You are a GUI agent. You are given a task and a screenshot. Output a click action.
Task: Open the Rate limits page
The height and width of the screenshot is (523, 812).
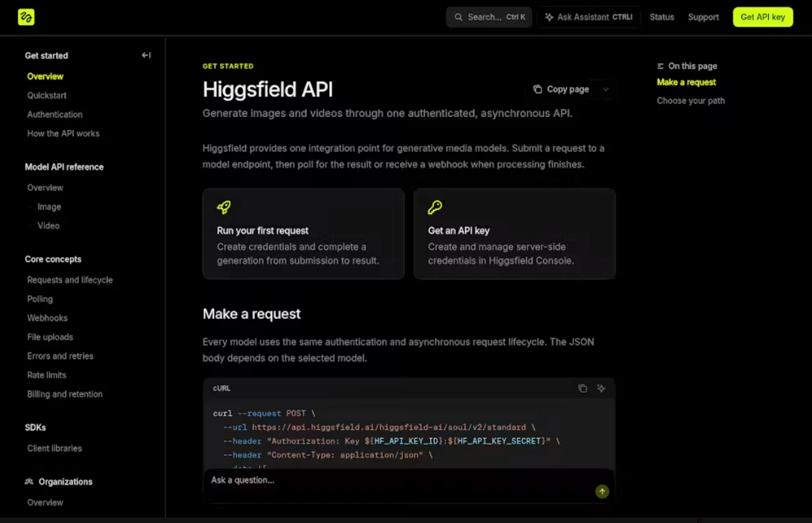[47, 375]
